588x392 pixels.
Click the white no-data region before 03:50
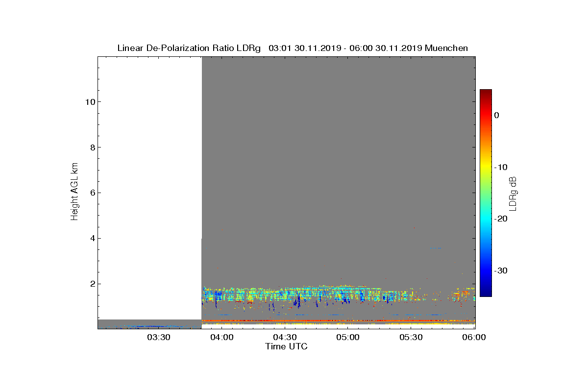coord(149,188)
